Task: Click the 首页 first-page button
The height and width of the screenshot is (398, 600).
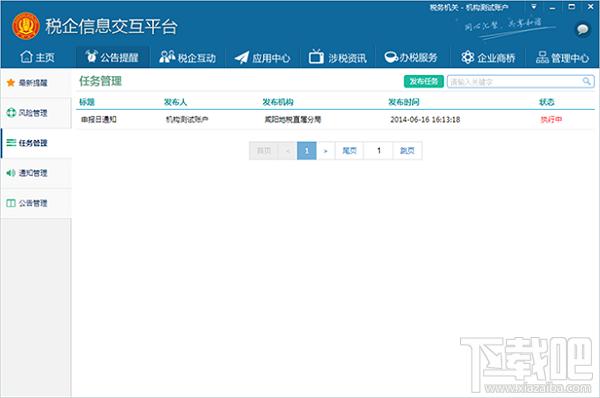Action: coord(264,151)
